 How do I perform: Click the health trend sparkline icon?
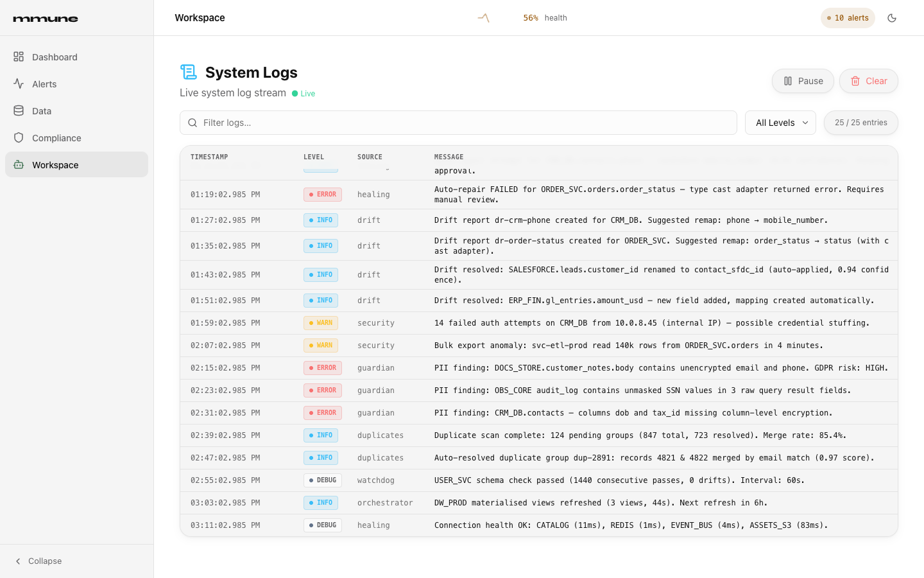[x=484, y=18]
